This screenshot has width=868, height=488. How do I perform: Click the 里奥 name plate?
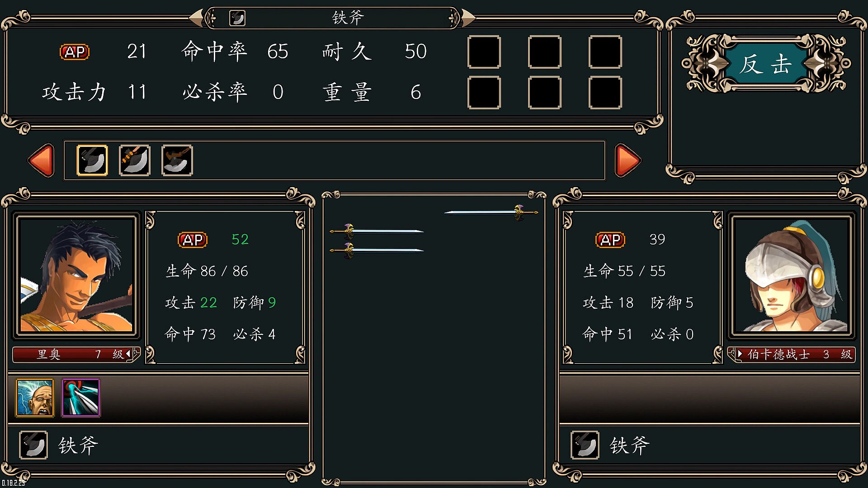76,354
